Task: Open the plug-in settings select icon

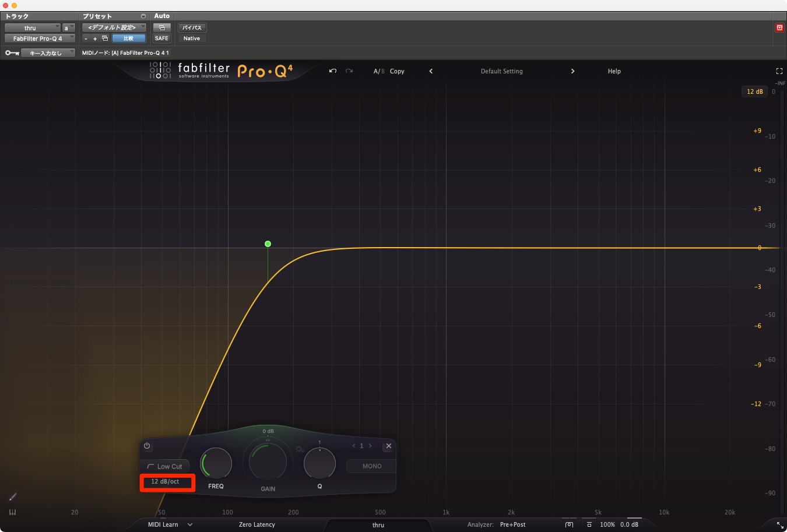Action: [x=105, y=38]
